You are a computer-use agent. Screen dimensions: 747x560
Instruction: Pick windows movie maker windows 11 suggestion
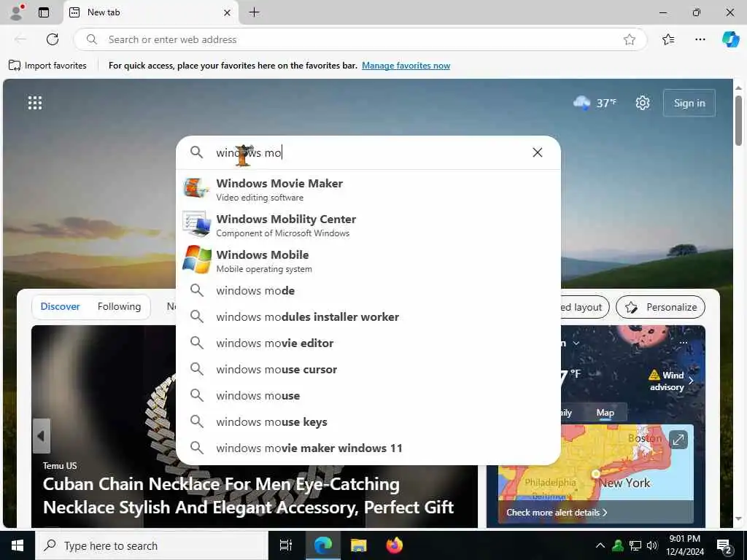pyautogui.click(x=368, y=448)
